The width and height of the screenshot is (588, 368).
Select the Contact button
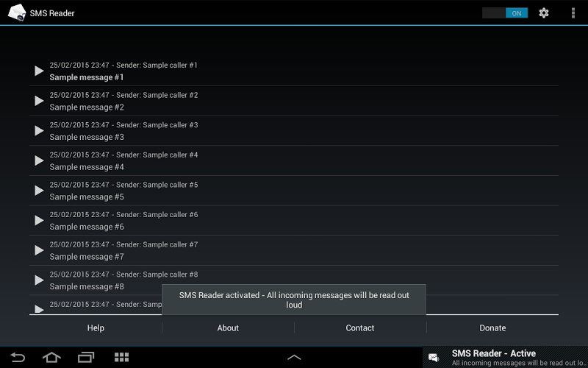pos(360,328)
